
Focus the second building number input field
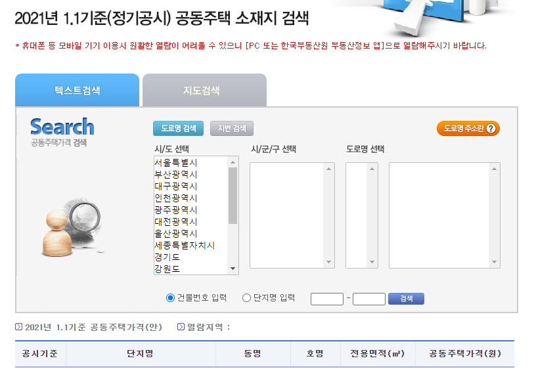pos(369,299)
